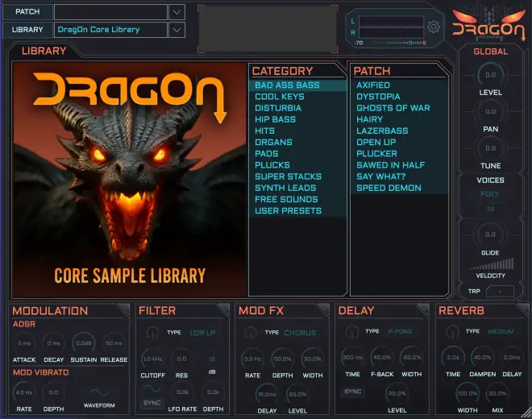
Task: Click the Dragon Core Sample Library artwork
Action: 129,180
